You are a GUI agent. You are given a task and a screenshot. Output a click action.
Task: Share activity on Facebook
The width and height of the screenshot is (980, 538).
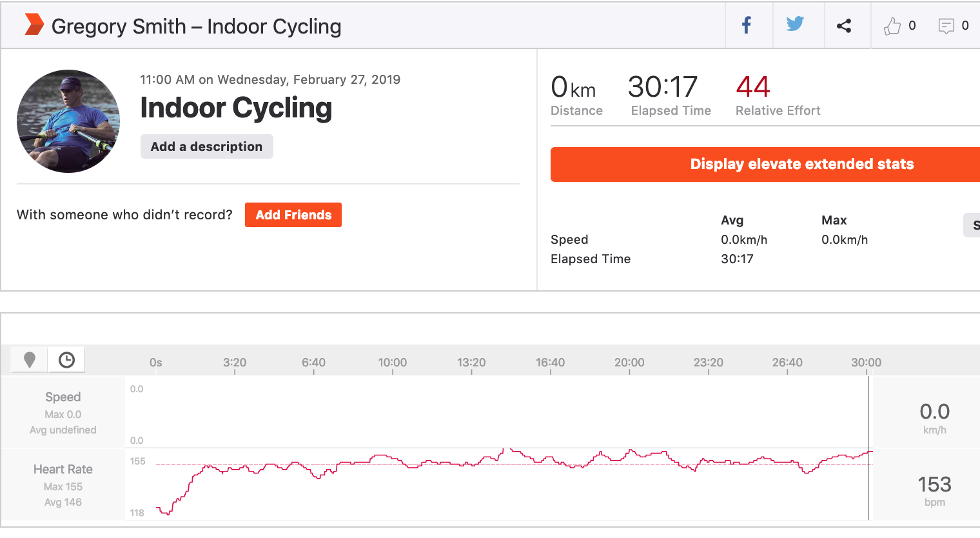pyautogui.click(x=747, y=26)
